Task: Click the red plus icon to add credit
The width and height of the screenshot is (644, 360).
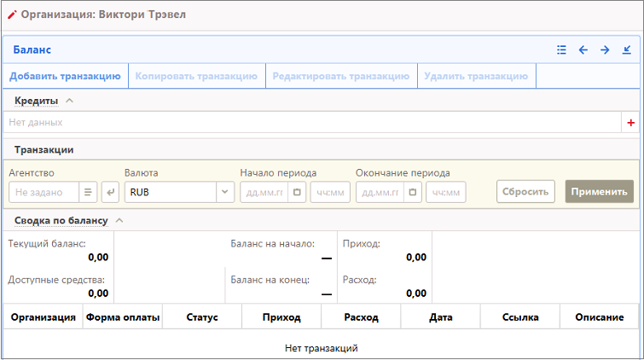Action: (631, 123)
